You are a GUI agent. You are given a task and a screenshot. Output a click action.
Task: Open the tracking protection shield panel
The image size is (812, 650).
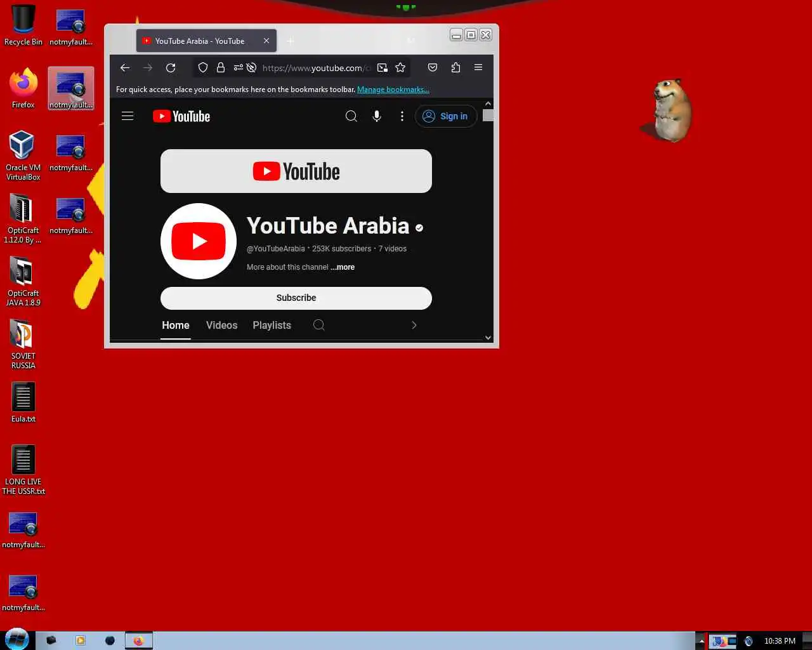pyautogui.click(x=203, y=68)
